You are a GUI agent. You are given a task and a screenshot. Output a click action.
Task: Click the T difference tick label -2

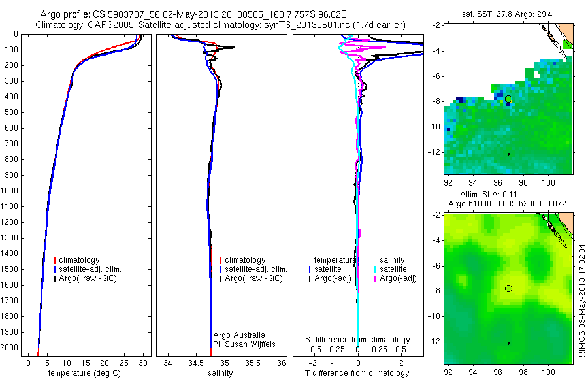point(312,363)
